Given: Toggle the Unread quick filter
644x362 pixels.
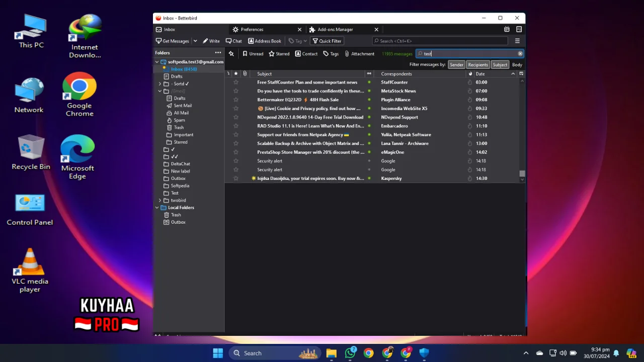Looking at the screenshot, I should pos(253,54).
